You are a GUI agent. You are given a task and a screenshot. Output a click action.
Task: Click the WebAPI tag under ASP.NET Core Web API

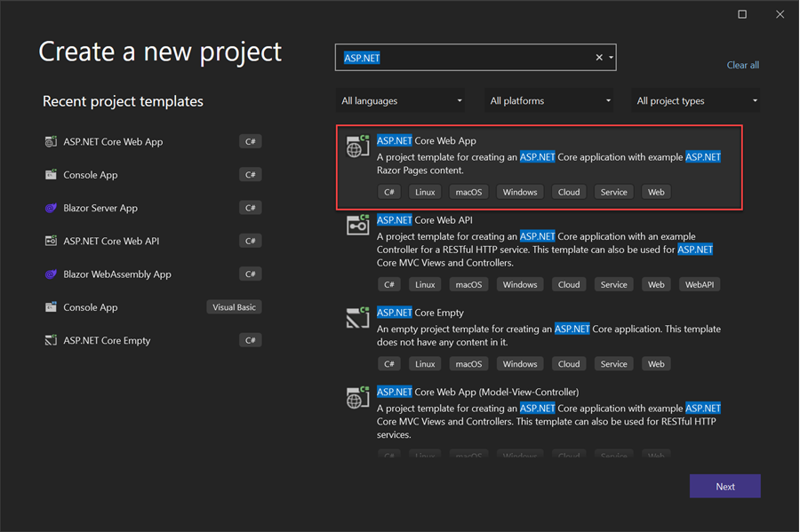click(700, 285)
